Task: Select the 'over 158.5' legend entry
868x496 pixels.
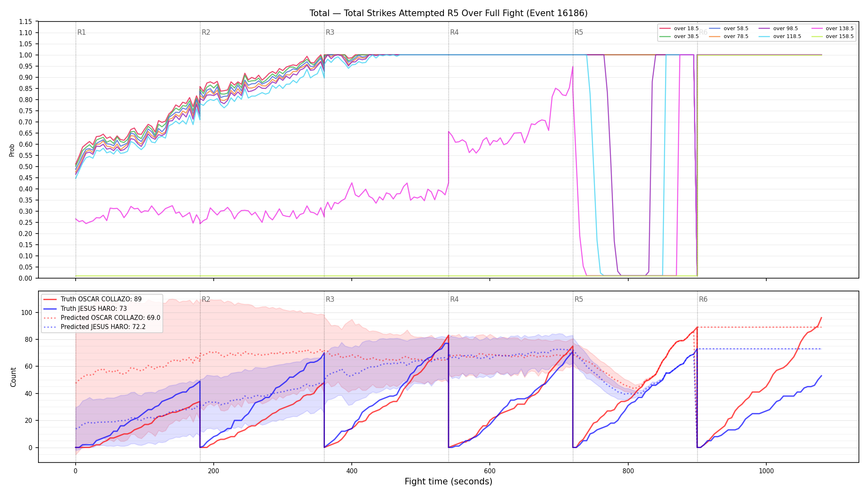Action: click(x=832, y=36)
